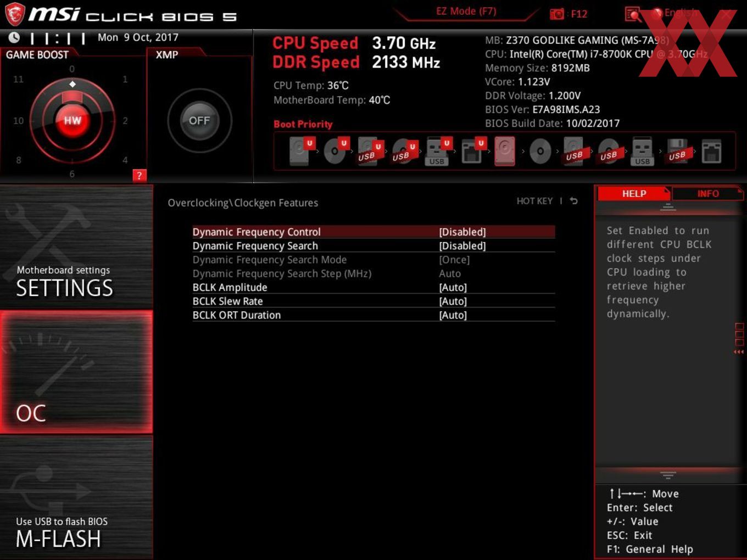Click the F12 screenshot label
Image resolution: width=747 pixels, height=560 pixels.
579,14
